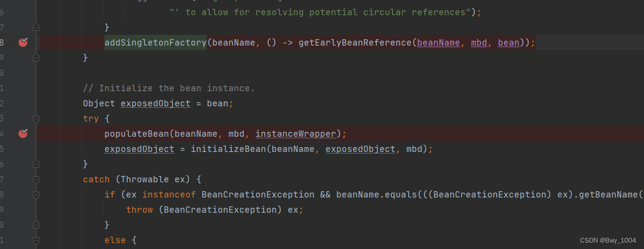Image resolution: width=644 pixels, height=249 pixels.
Task: Click the circular references string literal
Action: 320,12
